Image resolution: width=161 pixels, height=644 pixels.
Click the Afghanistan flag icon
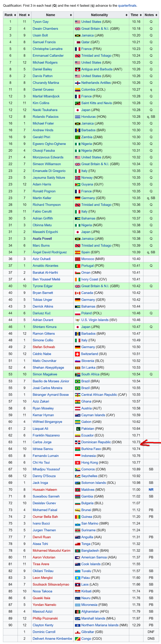(78, 612)
